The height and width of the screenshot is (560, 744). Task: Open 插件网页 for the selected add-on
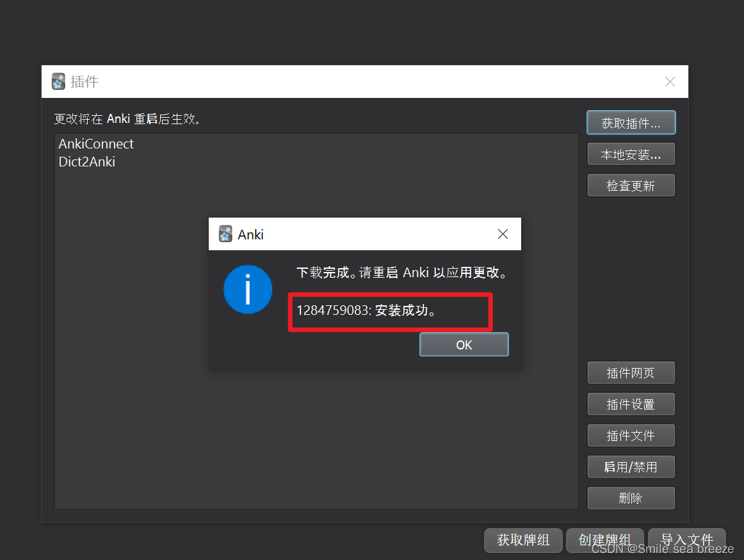pos(631,372)
